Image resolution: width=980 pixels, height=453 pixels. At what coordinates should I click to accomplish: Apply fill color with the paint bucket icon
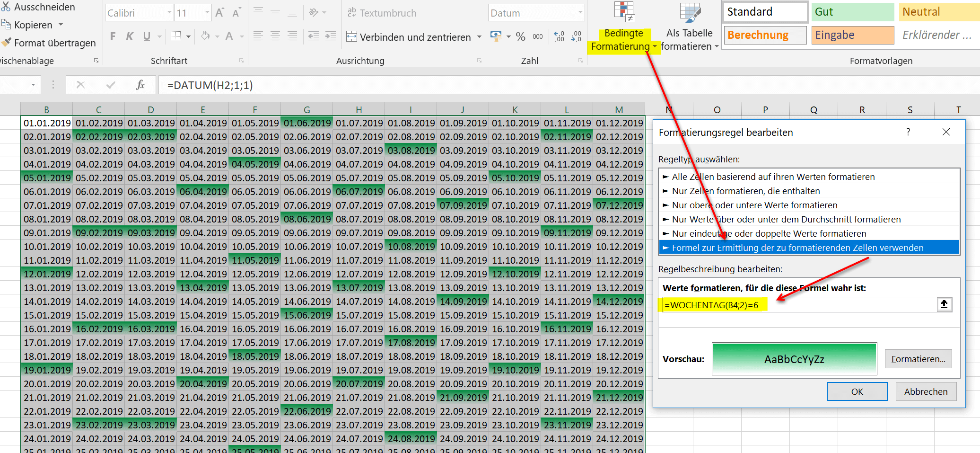tap(205, 36)
